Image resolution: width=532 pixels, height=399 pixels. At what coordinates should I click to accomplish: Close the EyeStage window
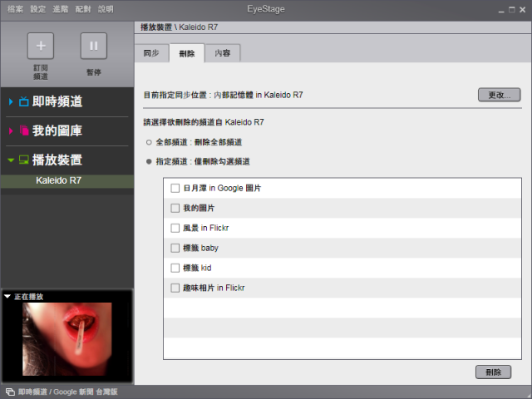point(523,10)
